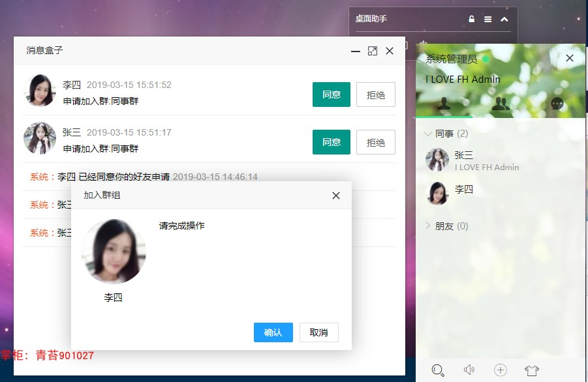Close the 系统管理员 chat panel
588x382 pixels.
coord(570,58)
